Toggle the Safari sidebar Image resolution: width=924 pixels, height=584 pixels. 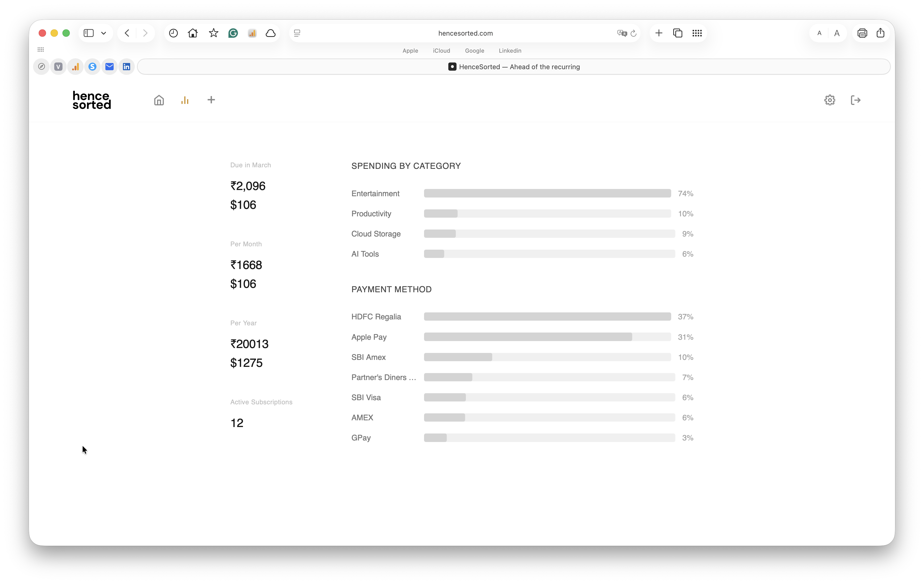89,33
